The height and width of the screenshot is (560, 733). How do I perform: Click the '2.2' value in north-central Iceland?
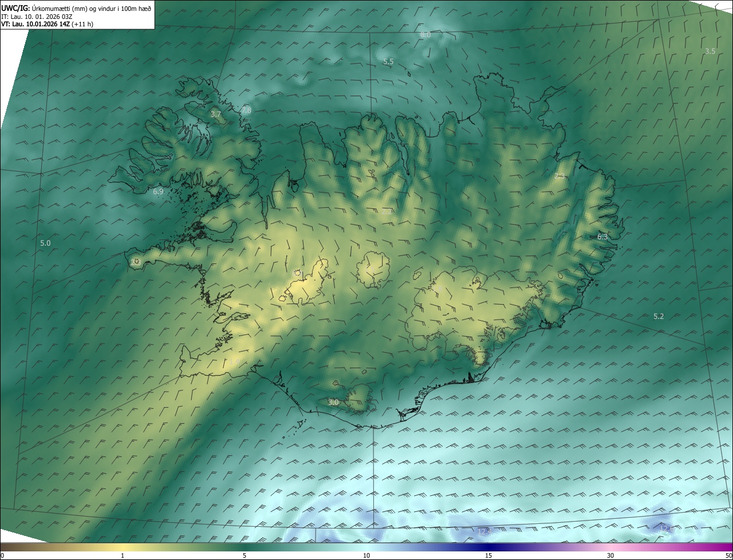click(x=387, y=211)
